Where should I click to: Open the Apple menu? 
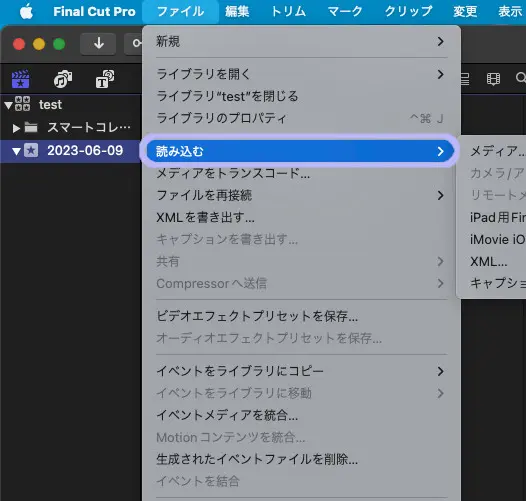click(26, 11)
